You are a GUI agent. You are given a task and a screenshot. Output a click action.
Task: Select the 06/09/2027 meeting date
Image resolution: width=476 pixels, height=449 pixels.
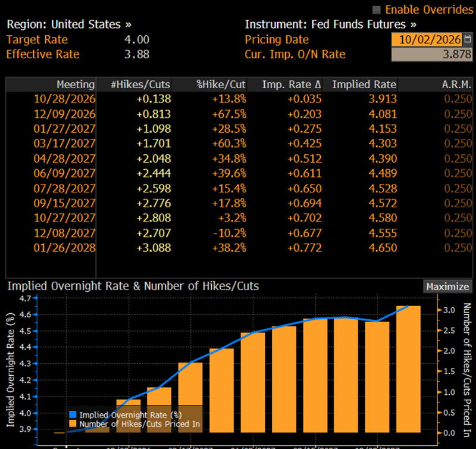click(64, 173)
